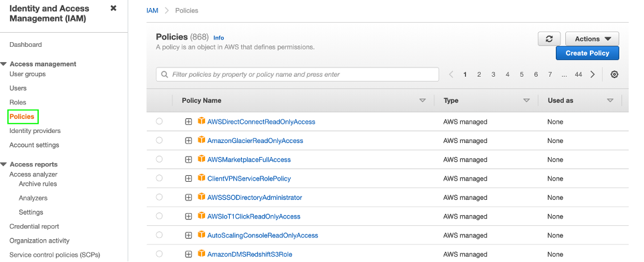644x262 pixels.
Task: Click the Create Policy button
Action: click(x=587, y=53)
